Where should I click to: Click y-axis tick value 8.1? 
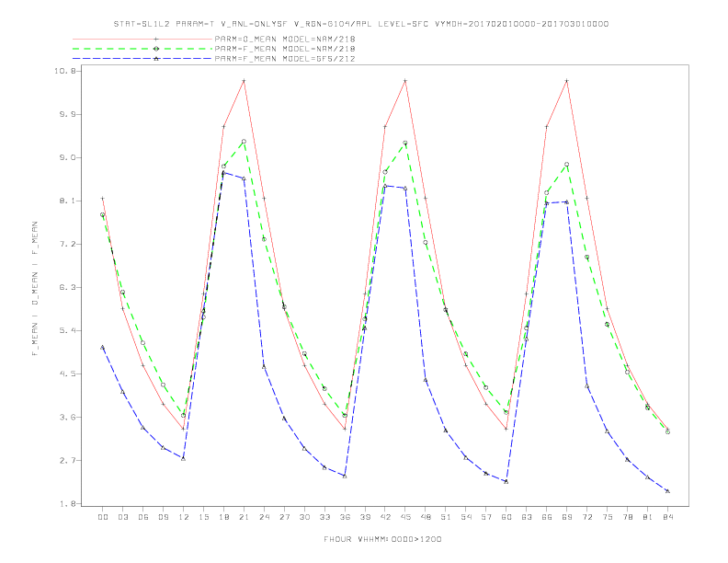pos(67,201)
